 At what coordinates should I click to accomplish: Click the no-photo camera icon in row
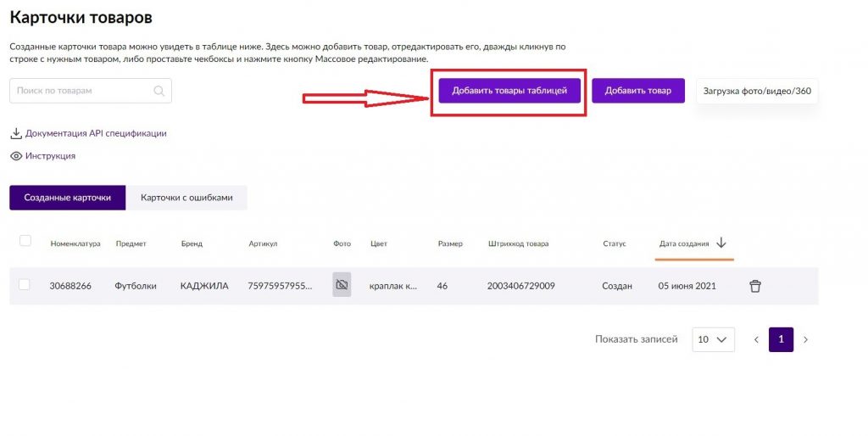[x=342, y=285]
